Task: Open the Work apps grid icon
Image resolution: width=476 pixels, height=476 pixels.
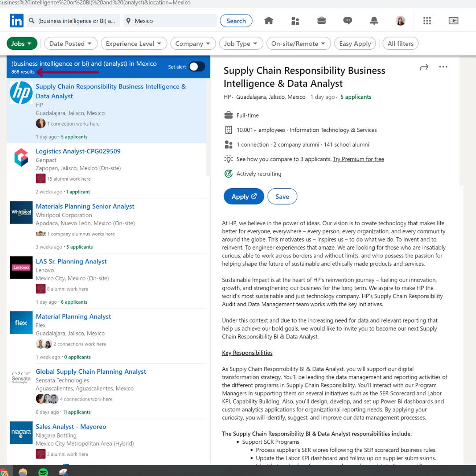Action: pos(427,21)
